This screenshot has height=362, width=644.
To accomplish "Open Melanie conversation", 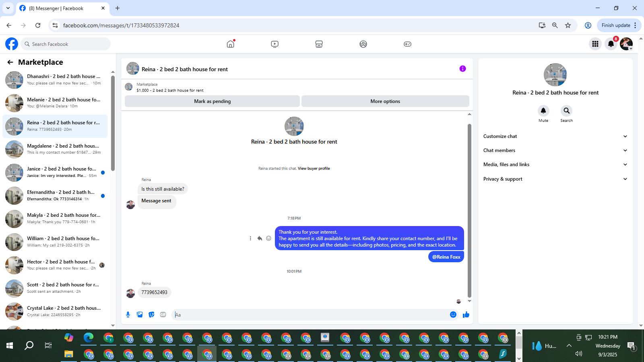I will (55, 103).
